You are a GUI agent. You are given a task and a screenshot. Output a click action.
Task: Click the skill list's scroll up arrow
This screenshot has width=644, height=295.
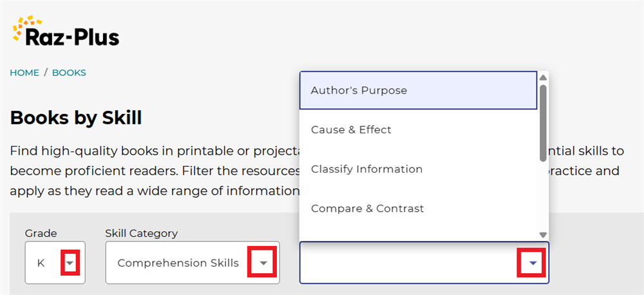click(x=543, y=77)
